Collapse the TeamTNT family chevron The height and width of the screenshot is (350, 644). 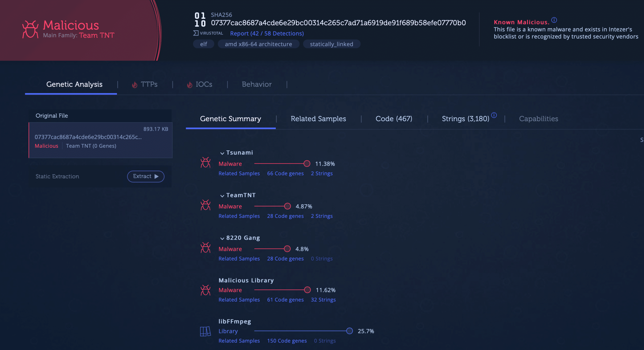(x=222, y=196)
